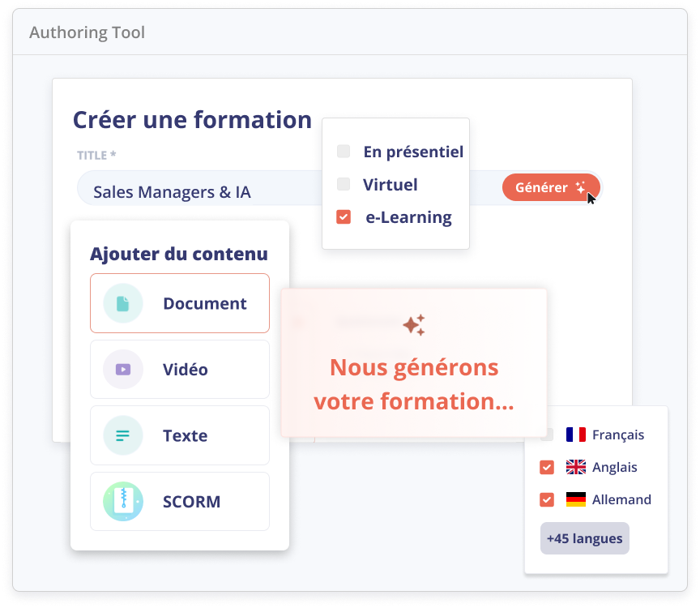Enable the En présentiel checkbox
This screenshot has height=608, width=700.
[344, 152]
